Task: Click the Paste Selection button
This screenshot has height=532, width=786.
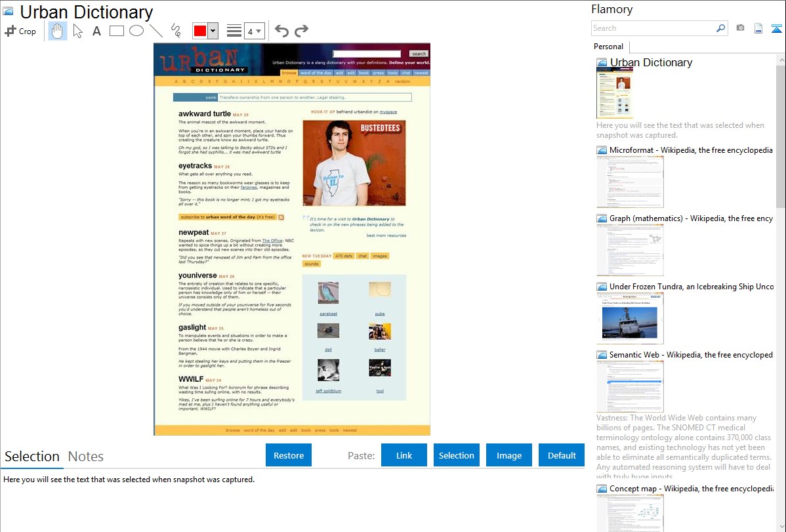Action: (x=456, y=455)
